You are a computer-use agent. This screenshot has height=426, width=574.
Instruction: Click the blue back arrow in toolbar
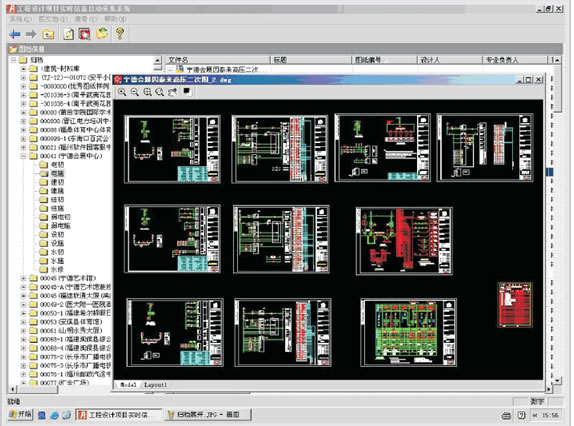click(15, 34)
